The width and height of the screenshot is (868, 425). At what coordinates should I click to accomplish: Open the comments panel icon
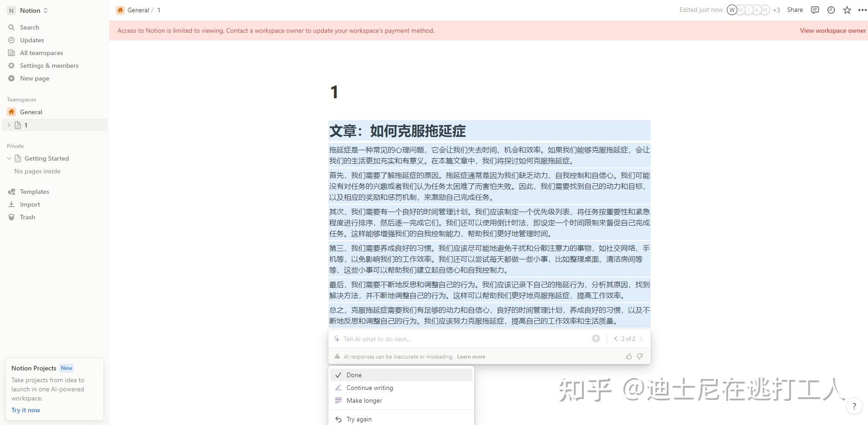815,10
